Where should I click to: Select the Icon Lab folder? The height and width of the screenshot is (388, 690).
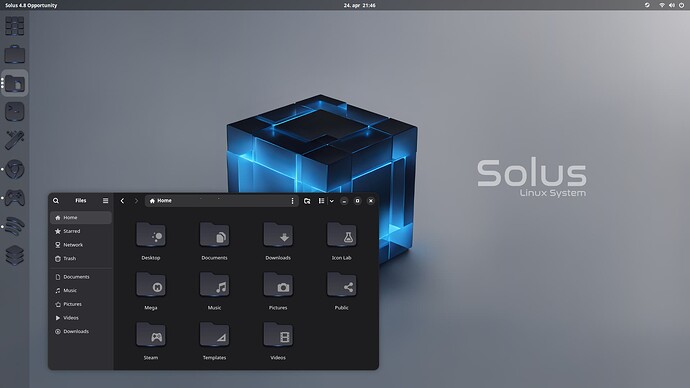(341, 235)
